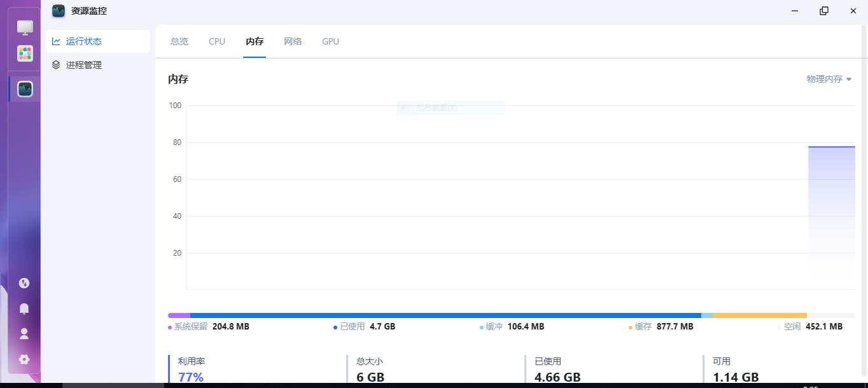868x388 pixels.
Task: Click the 1.14 GB available statistic
Action: click(x=736, y=377)
